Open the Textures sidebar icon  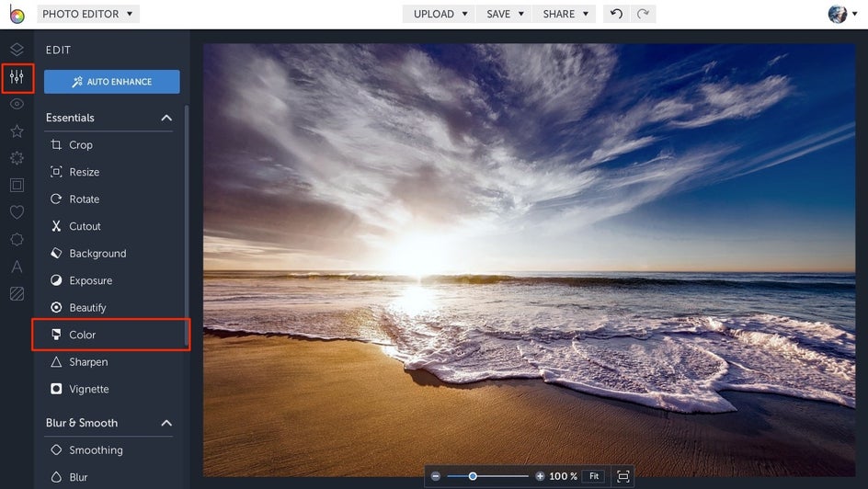(x=17, y=294)
